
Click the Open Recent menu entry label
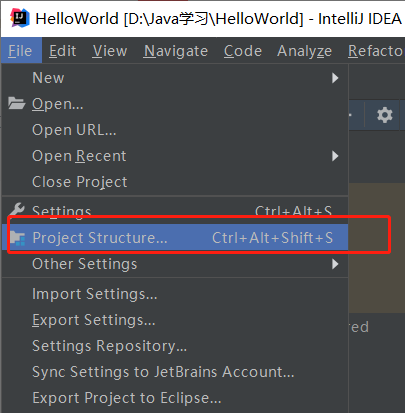[x=79, y=156]
